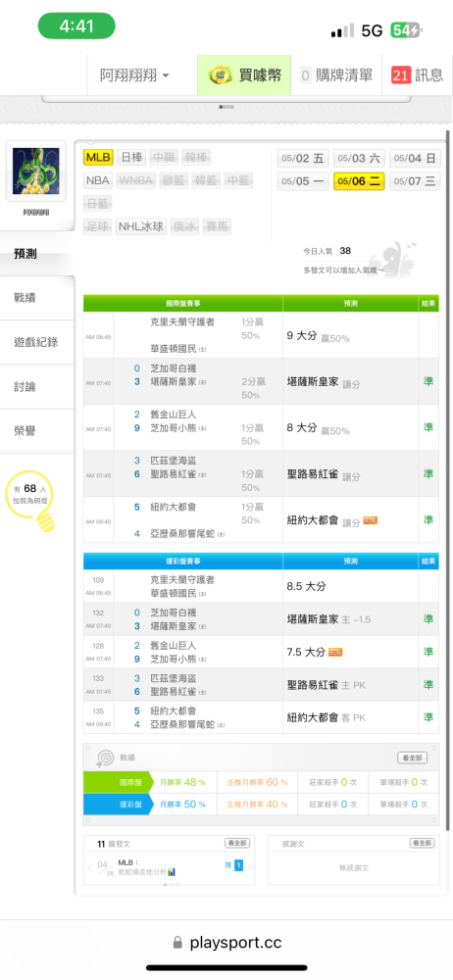Open the 購牌清單 cart
Viewport: 453px width, 980px height.
336,75
